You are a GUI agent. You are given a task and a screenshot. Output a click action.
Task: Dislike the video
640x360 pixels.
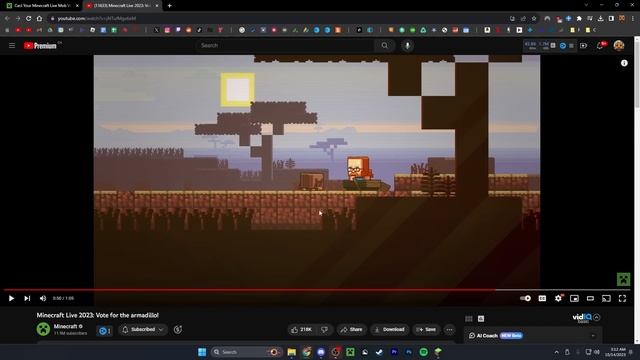click(324, 329)
